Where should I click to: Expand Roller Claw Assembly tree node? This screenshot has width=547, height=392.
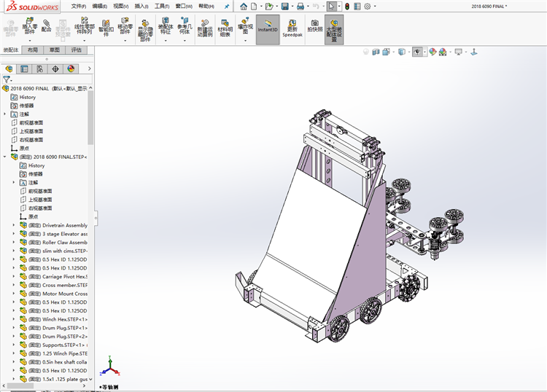(x=14, y=242)
